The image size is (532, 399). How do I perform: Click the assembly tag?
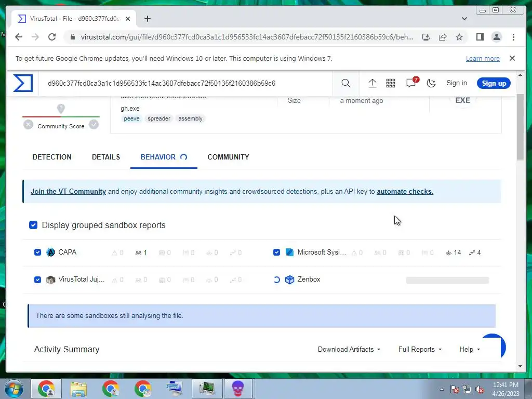(190, 118)
